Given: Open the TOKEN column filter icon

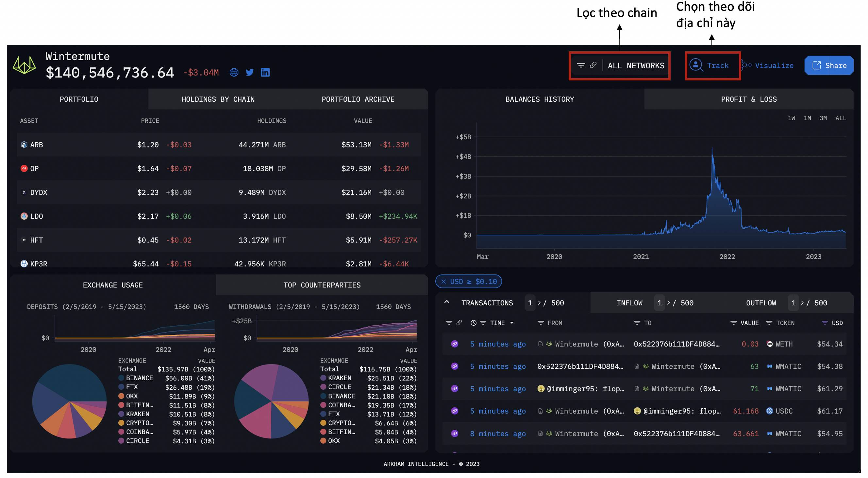Looking at the screenshot, I should [x=769, y=323].
